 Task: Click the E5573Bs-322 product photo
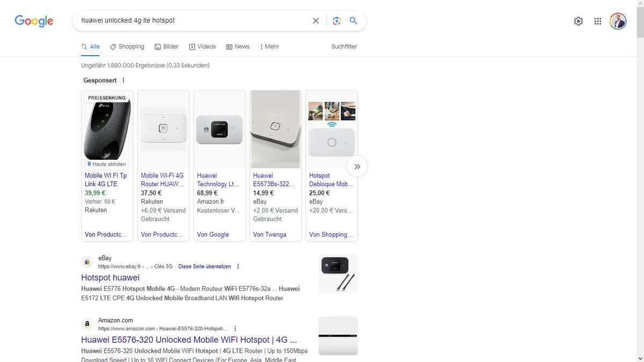tap(275, 129)
